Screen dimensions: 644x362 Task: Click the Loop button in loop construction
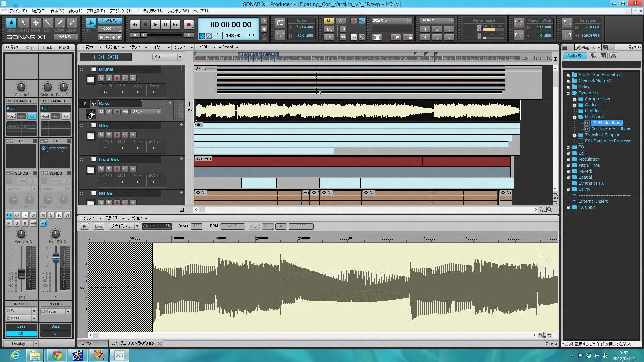(99, 226)
